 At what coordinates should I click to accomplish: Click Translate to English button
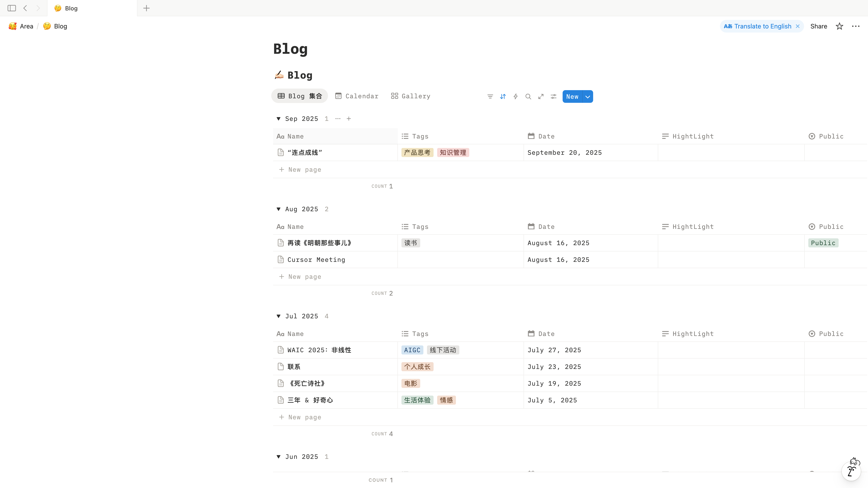pos(758,26)
